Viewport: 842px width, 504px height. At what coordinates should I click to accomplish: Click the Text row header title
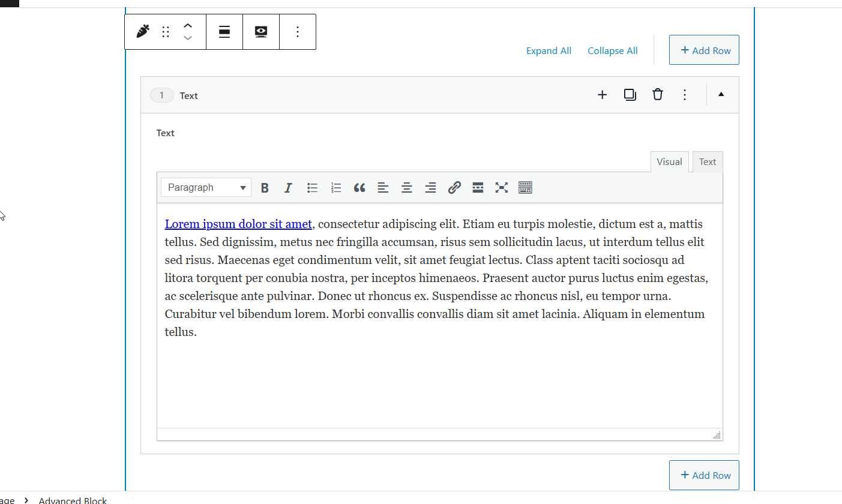pos(188,95)
